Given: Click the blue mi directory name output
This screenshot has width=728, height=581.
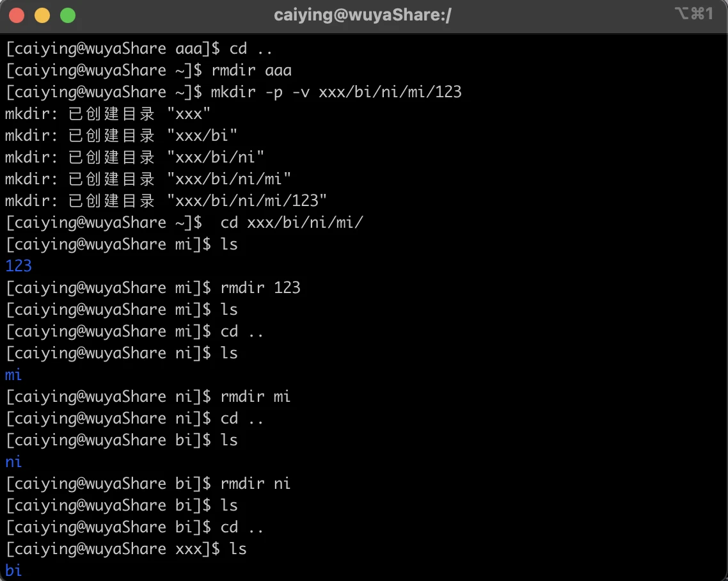Looking at the screenshot, I should (x=13, y=375).
